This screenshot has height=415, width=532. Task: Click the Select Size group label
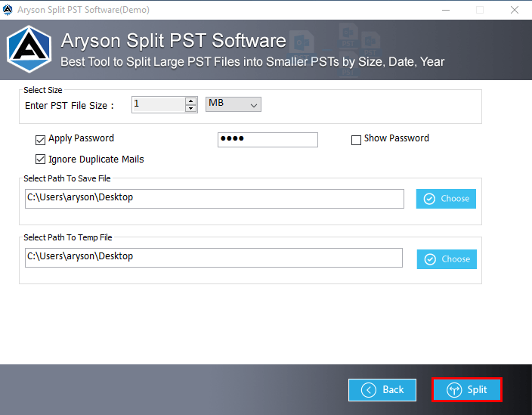click(x=43, y=90)
